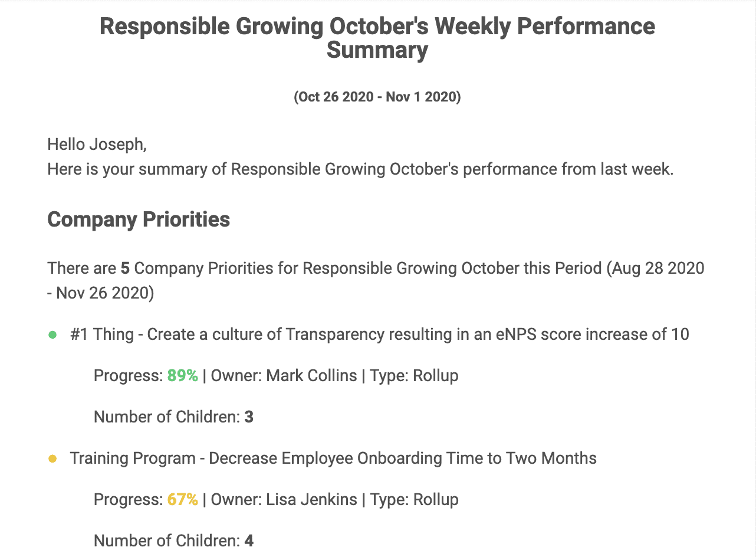Click the yellow status dot beside Training Program
The width and height of the screenshot is (756, 557).
tap(52, 459)
